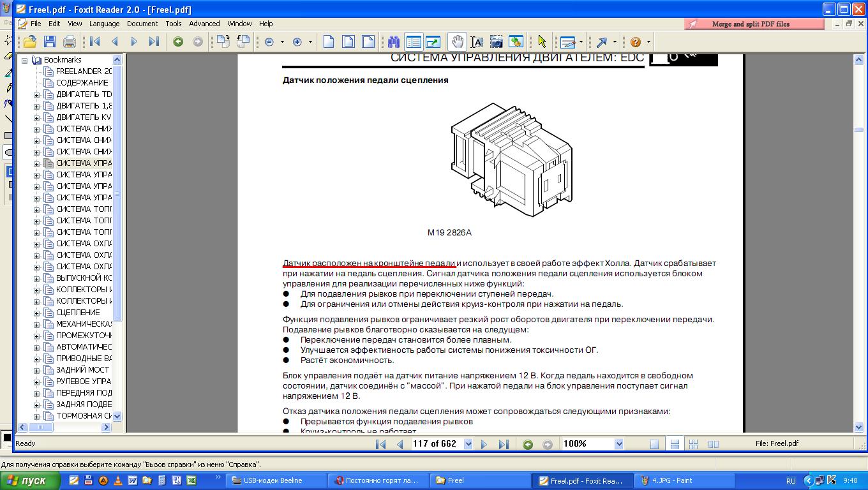The width and height of the screenshot is (868, 490).
Task: Go to first page via top toolbar
Action: tap(95, 42)
